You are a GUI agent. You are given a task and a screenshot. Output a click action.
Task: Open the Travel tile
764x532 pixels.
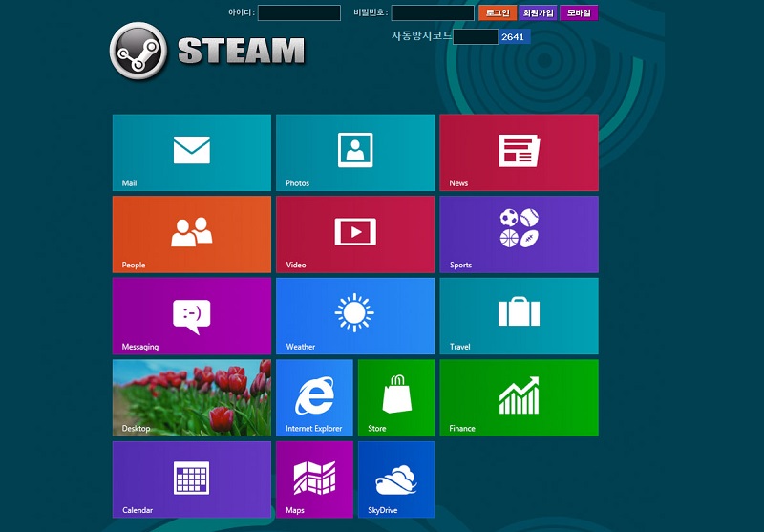519,316
